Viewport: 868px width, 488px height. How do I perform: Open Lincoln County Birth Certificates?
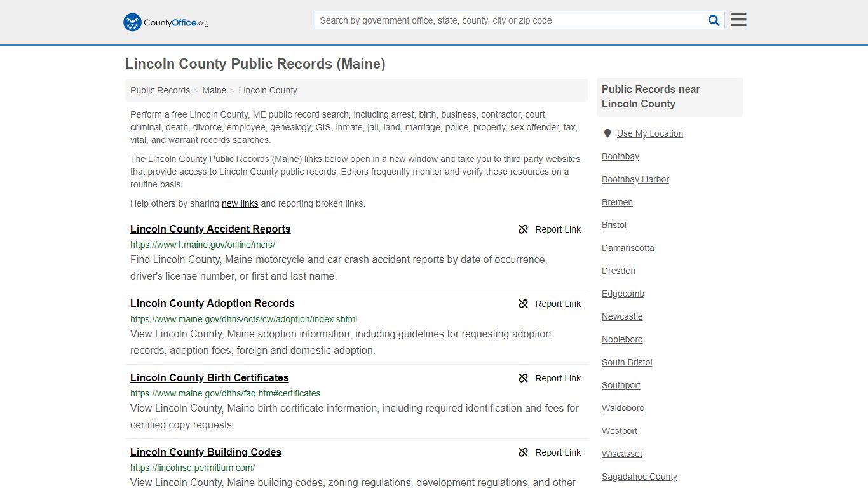(x=210, y=378)
